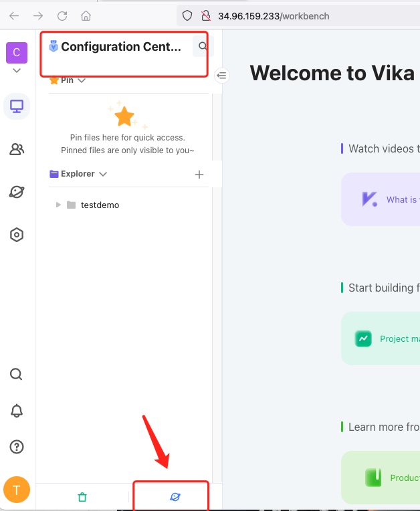The width and height of the screenshot is (420, 511).
Task: Click the purple C space avatar
Action: tap(17, 52)
